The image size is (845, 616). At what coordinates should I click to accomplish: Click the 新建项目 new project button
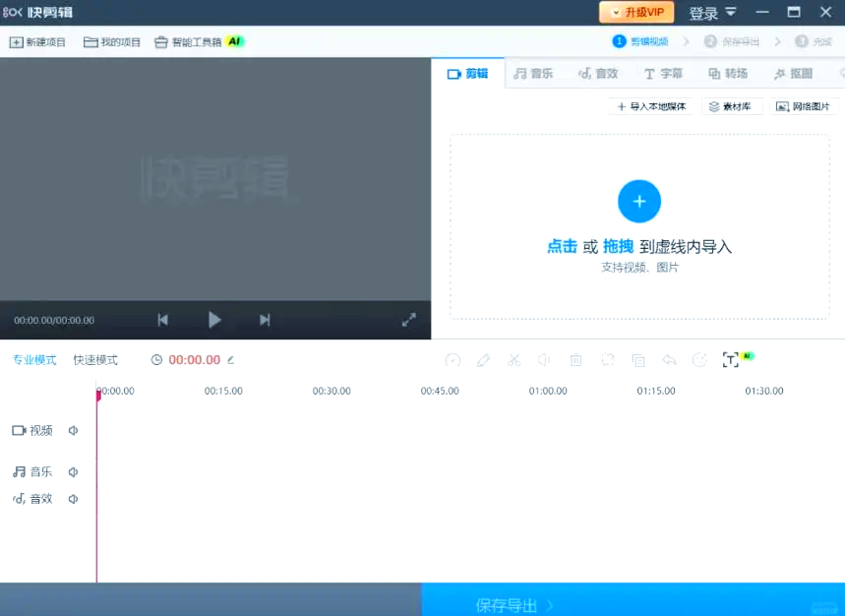tap(37, 42)
